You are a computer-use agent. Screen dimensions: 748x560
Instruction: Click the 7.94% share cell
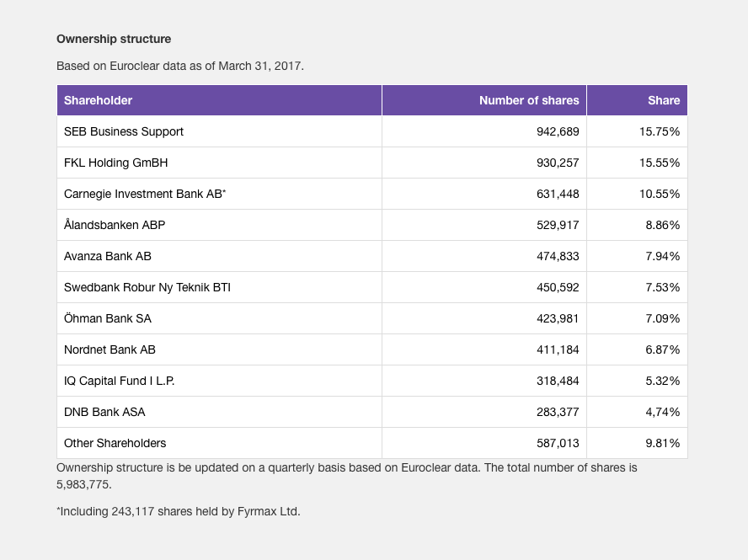click(638, 256)
